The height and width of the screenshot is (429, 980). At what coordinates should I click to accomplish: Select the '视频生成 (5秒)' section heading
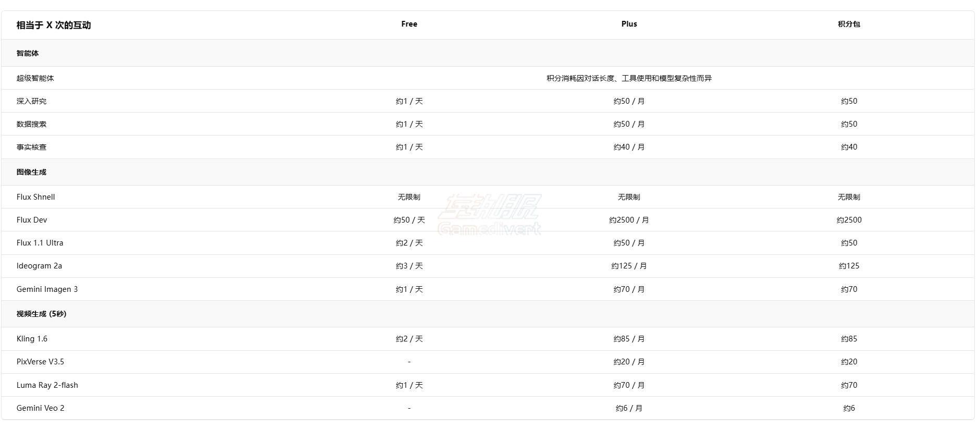41,314
